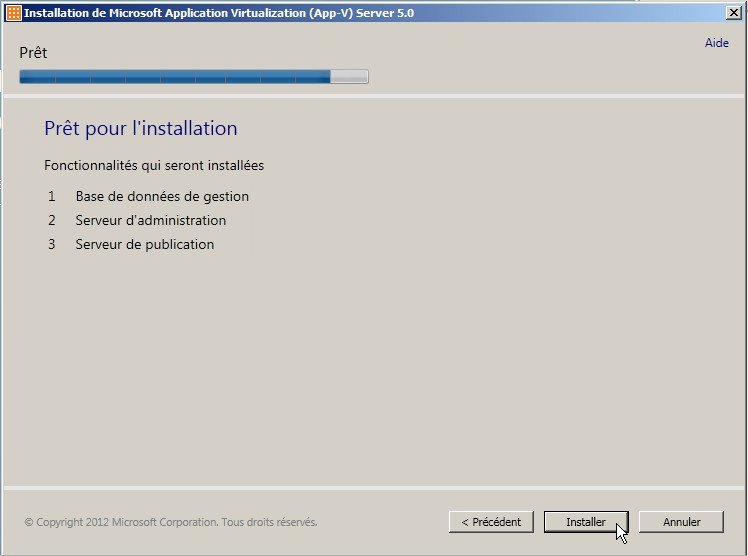This screenshot has height=556, width=748.
Task: Click number 1 in the features list
Action: (51, 196)
